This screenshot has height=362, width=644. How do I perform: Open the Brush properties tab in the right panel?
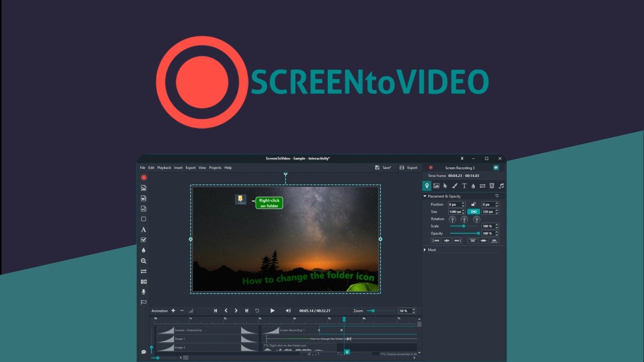[454, 186]
